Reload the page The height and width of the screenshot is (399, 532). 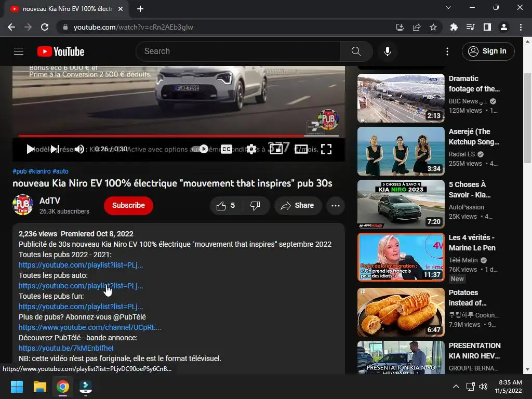coord(45,27)
